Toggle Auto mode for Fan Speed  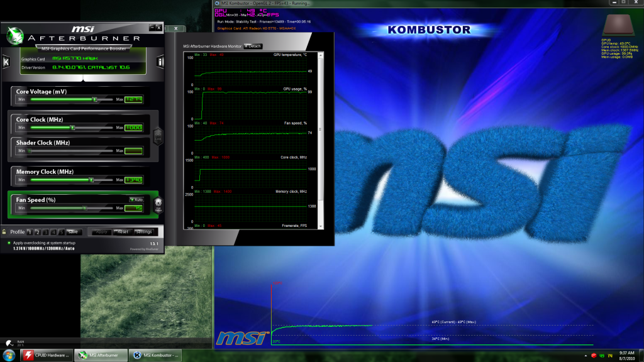pos(136,200)
